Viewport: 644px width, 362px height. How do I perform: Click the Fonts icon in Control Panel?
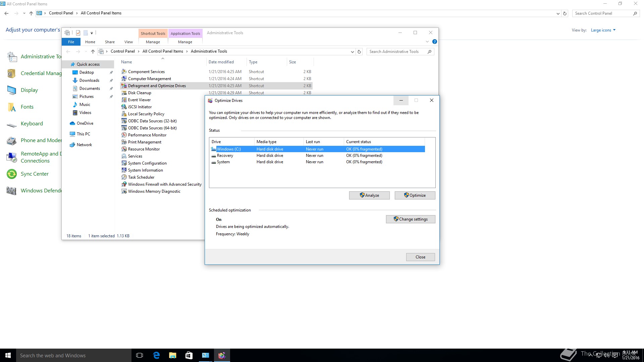(x=12, y=107)
